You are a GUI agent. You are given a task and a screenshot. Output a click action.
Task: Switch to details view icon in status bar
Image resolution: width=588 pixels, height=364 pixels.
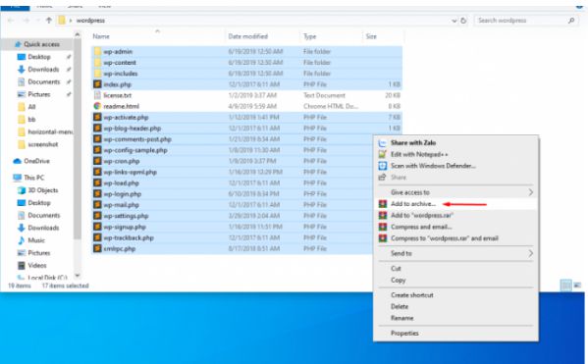click(x=565, y=286)
